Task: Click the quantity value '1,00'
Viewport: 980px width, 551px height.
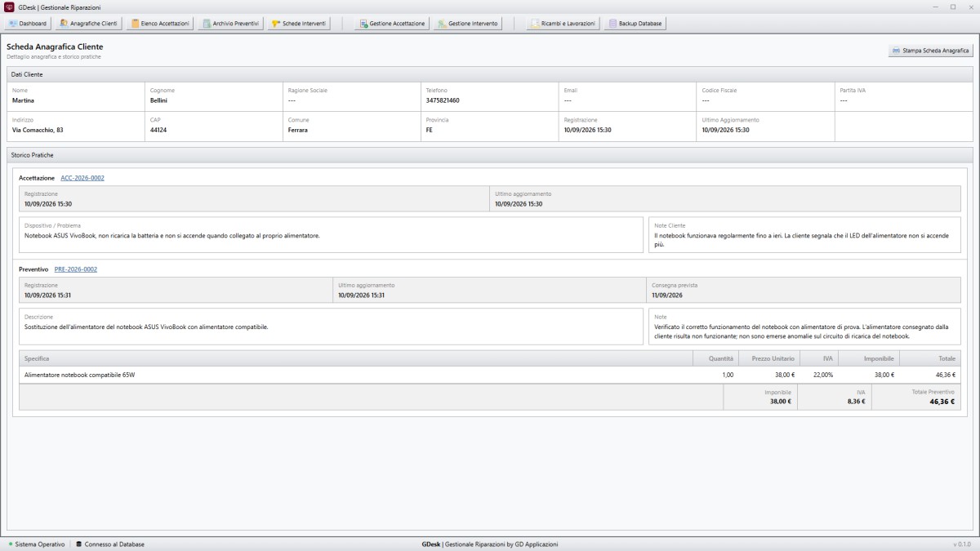Action: tap(728, 375)
